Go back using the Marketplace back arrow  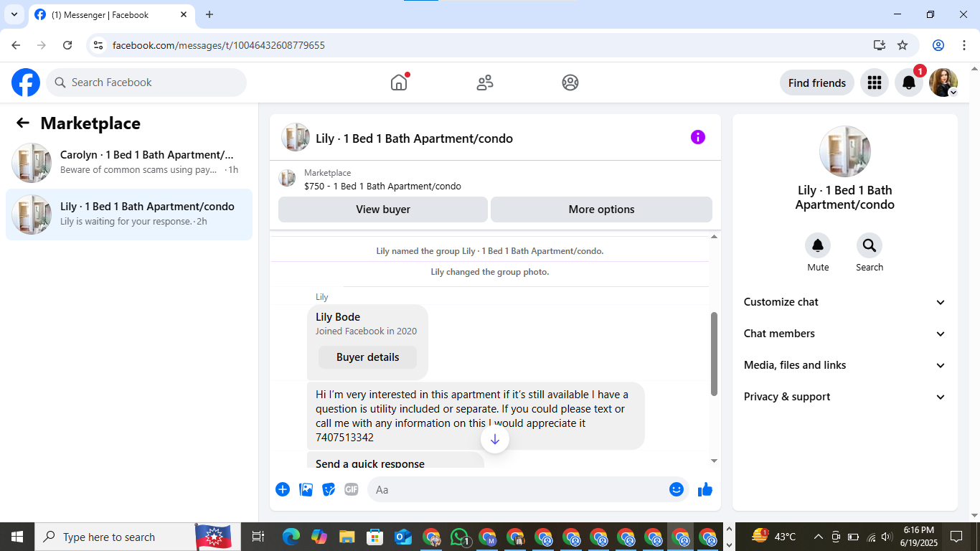[23, 123]
